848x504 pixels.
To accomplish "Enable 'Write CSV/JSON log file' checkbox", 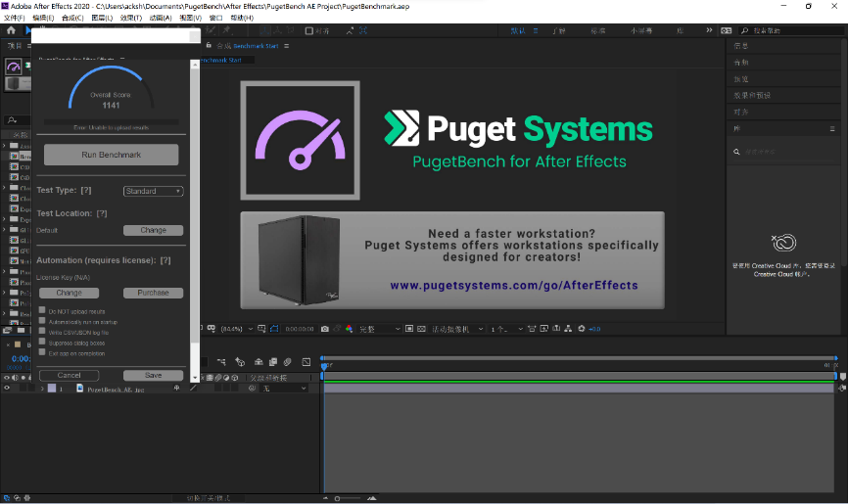I will click(x=42, y=331).
